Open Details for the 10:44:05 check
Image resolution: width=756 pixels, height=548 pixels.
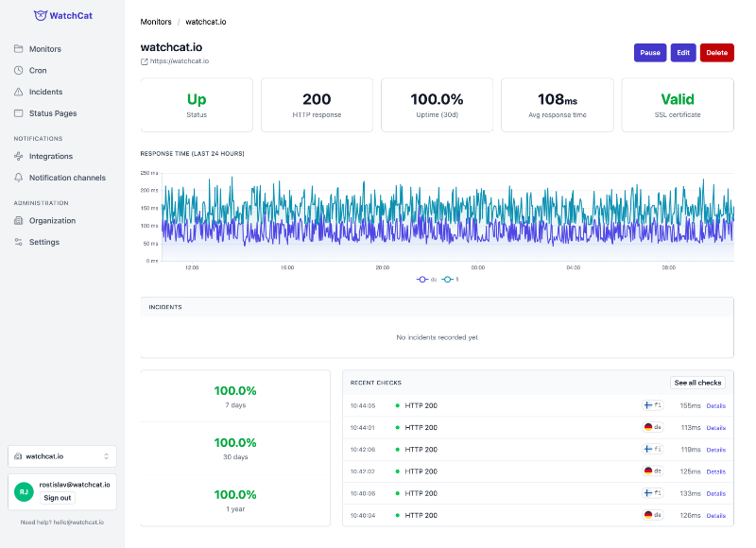click(716, 406)
